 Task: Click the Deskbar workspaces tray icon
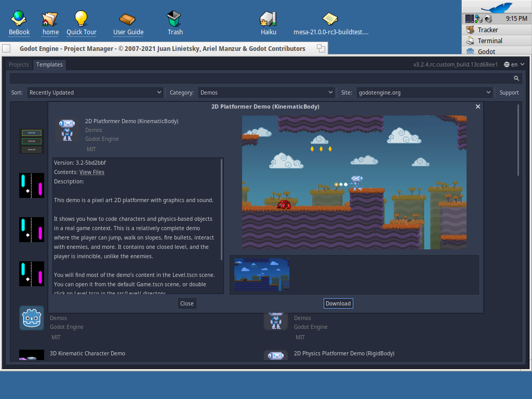(470, 18)
